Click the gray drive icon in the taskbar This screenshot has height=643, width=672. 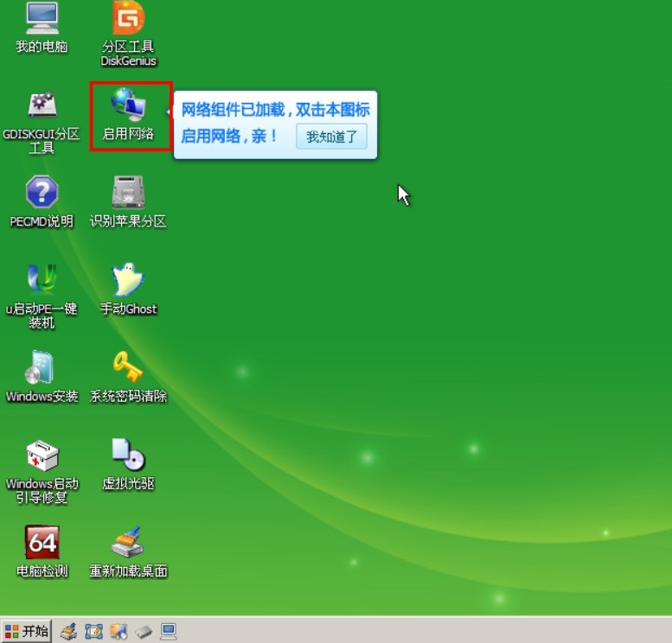pyautogui.click(x=144, y=632)
